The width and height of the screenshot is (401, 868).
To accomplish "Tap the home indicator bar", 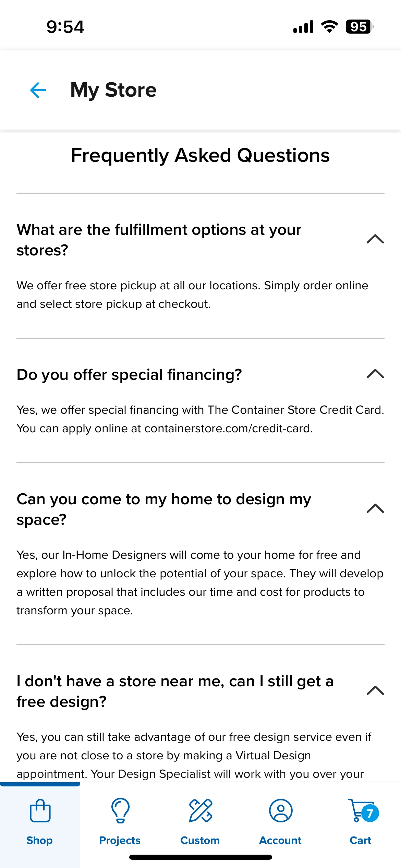I will pos(200,857).
